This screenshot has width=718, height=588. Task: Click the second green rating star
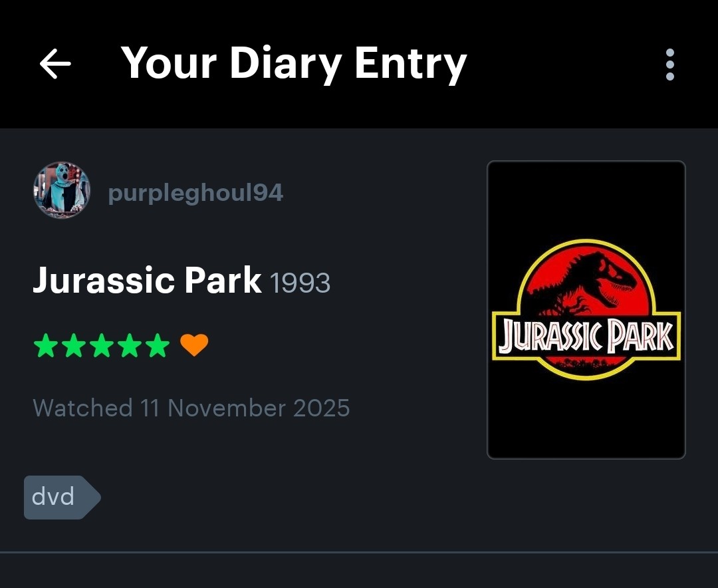click(74, 345)
